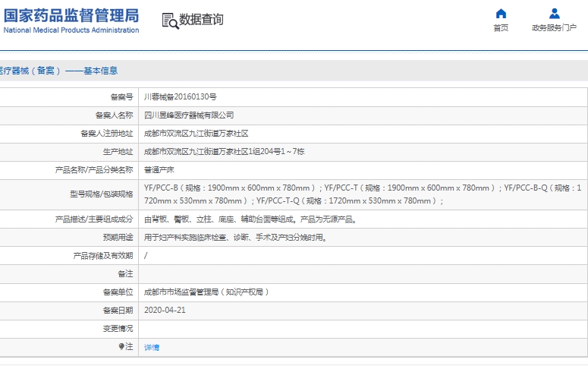Image resolution: width=588 pixels, height=366 pixels.
Task: Click the intended use text 用于妇产科
Action: click(235, 237)
